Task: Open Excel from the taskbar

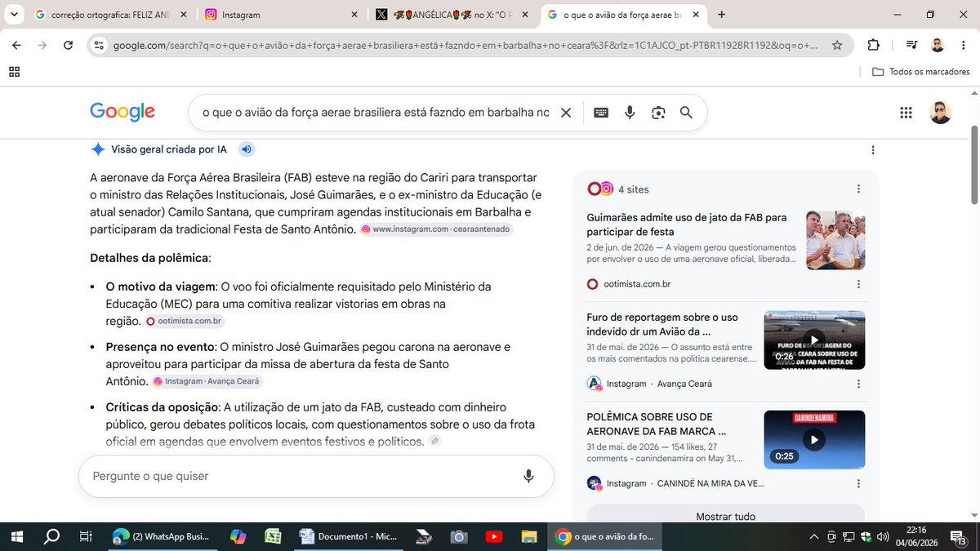Action: pos(272,536)
